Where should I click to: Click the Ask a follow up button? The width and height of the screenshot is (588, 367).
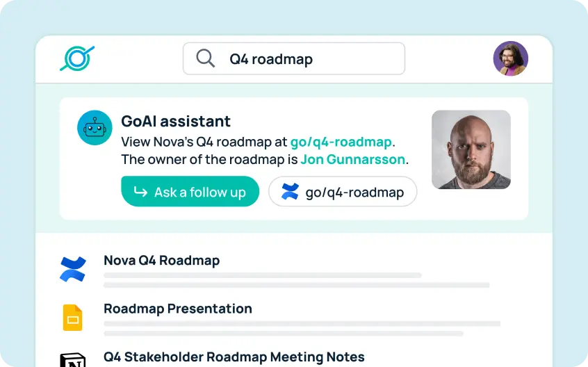190,191
